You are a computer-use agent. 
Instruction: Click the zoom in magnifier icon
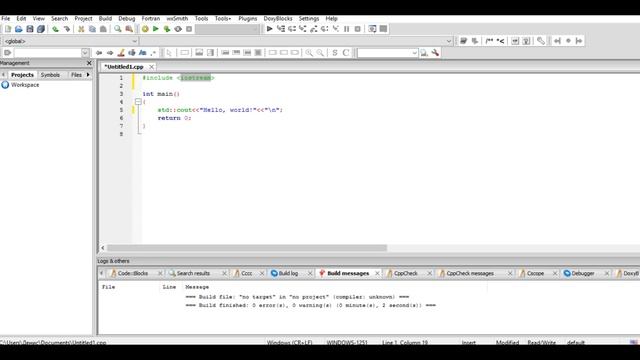pos(309,53)
